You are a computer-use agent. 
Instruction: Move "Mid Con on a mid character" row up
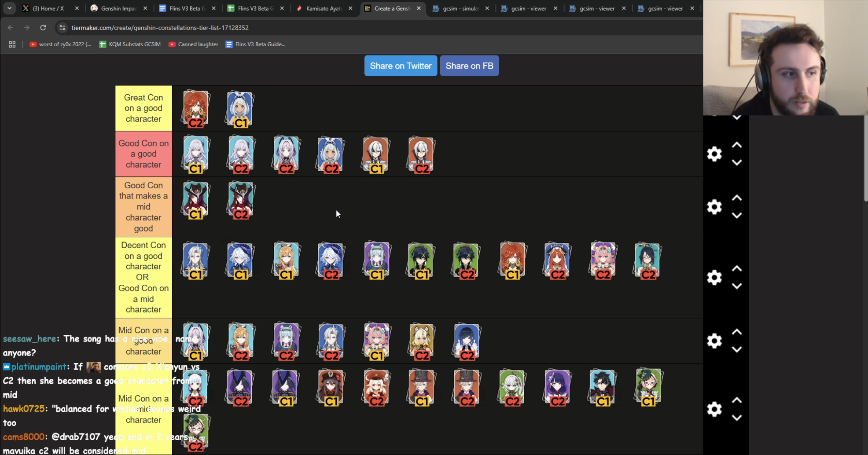pos(737,400)
